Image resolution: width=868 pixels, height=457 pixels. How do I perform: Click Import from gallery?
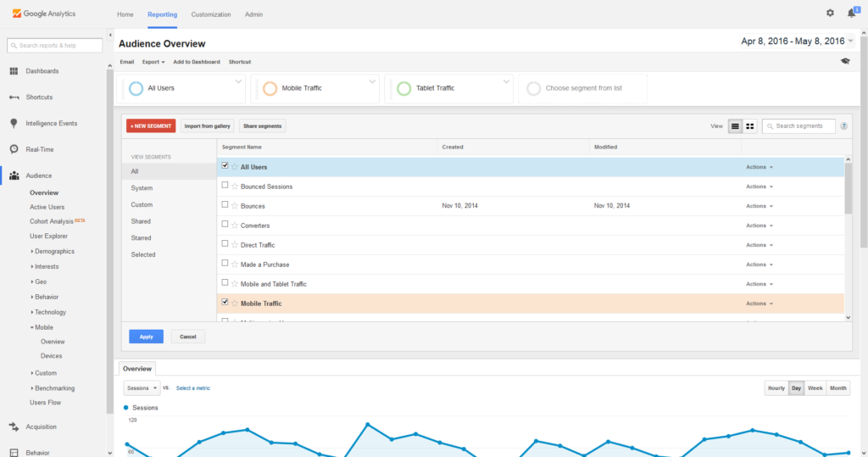coord(207,125)
